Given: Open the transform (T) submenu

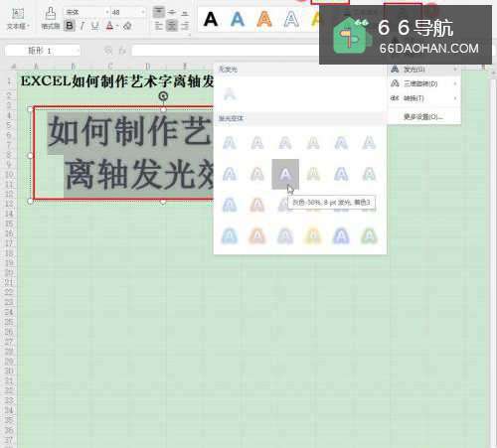Looking at the screenshot, I should point(424,98).
